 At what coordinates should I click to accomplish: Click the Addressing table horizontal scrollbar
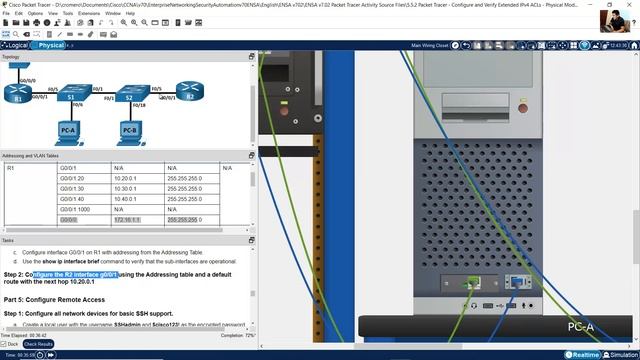click(114, 230)
